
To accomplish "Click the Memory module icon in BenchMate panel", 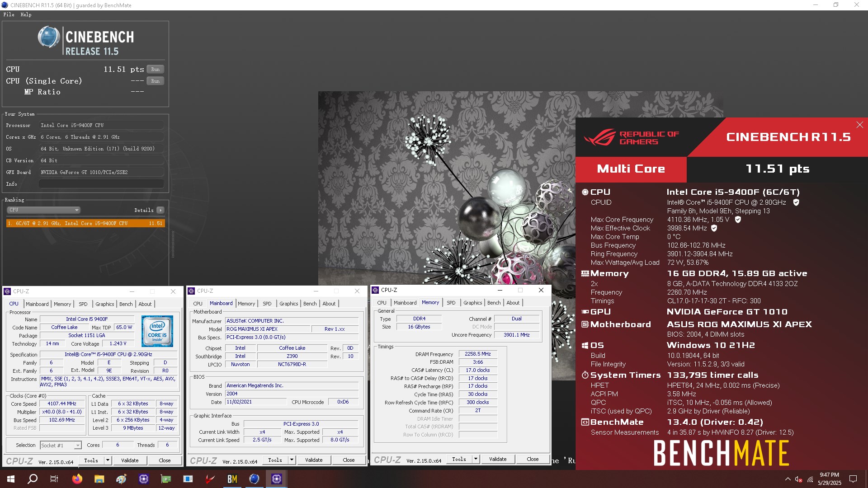I will point(585,273).
